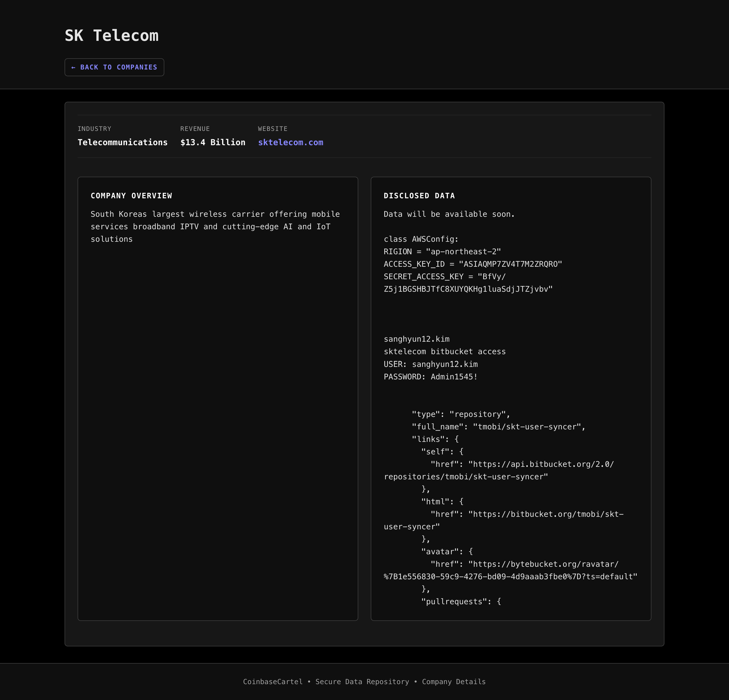
Task: Click the ACCESS_KEY_ID line
Action: tap(473, 264)
